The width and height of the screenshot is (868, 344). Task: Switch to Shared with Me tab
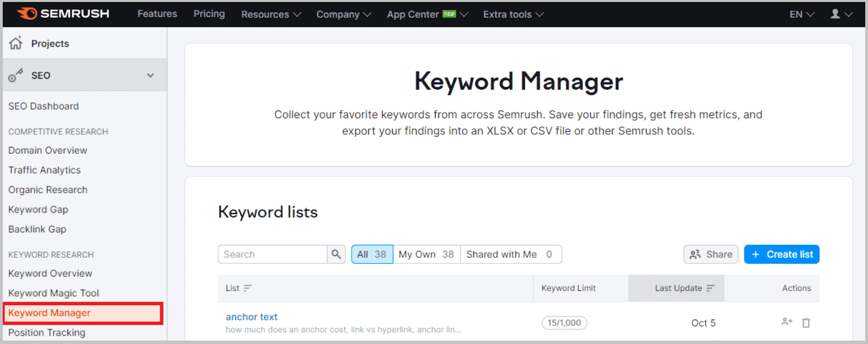pyautogui.click(x=510, y=254)
